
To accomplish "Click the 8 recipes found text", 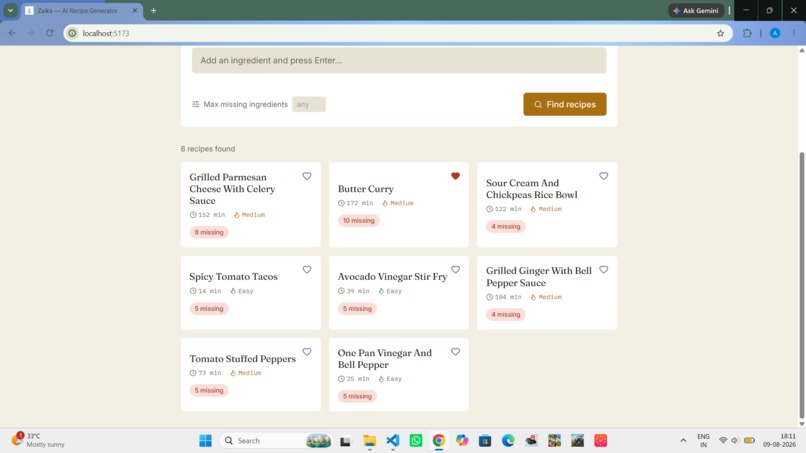I will [x=208, y=149].
